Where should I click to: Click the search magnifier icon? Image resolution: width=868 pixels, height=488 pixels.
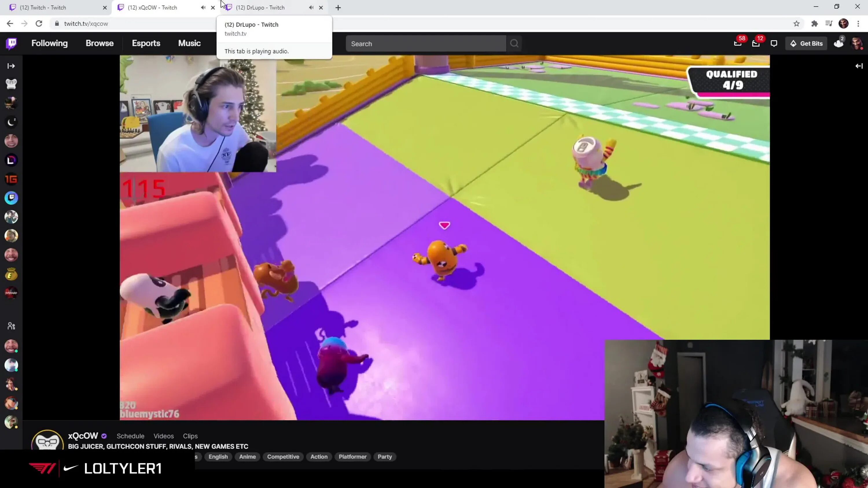(x=514, y=43)
